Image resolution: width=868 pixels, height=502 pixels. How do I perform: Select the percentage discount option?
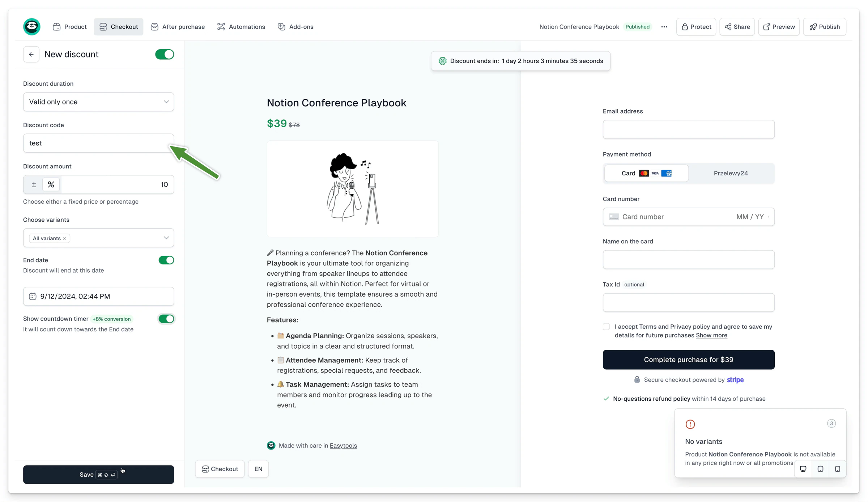coord(51,184)
